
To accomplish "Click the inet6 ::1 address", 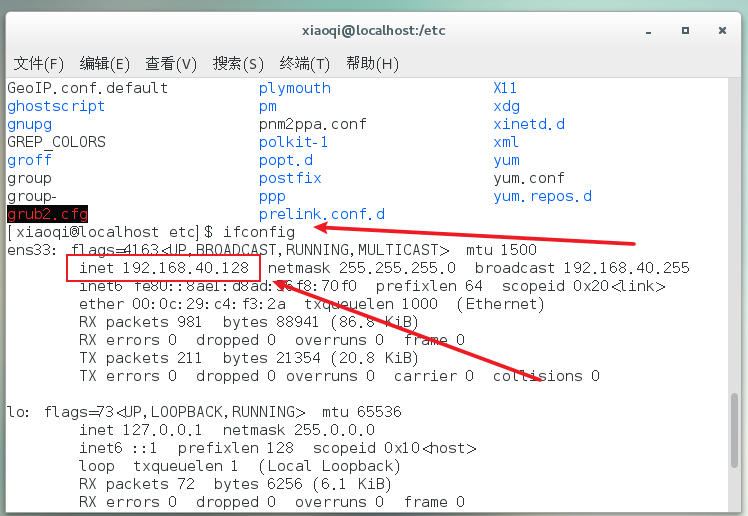I will (x=117, y=448).
